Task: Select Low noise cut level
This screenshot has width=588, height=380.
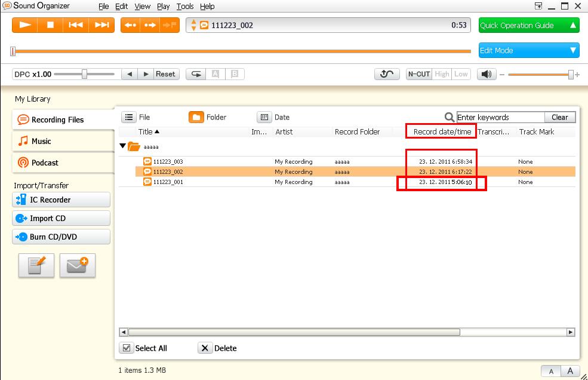Action: click(x=461, y=74)
